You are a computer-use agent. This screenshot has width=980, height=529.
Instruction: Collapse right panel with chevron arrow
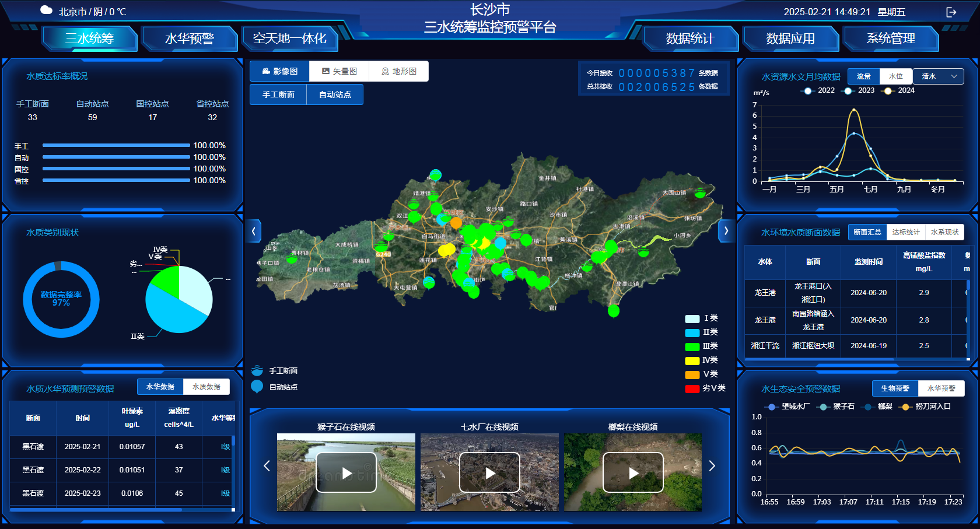[726, 231]
